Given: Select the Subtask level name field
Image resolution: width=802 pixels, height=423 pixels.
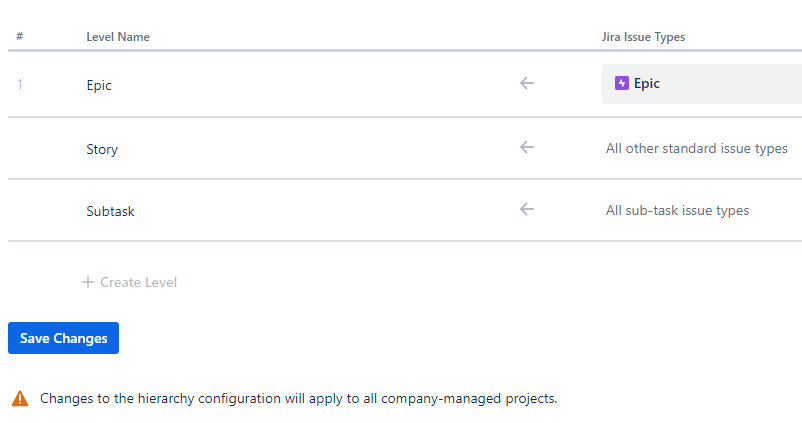Looking at the screenshot, I should (110, 212).
